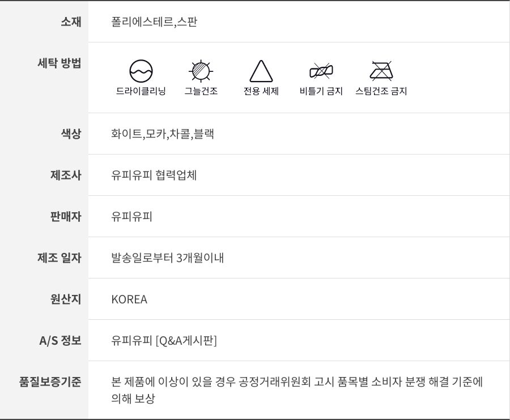Click the color list 화이트,모카,차콜,블랙
510x420 pixels.
(x=163, y=134)
